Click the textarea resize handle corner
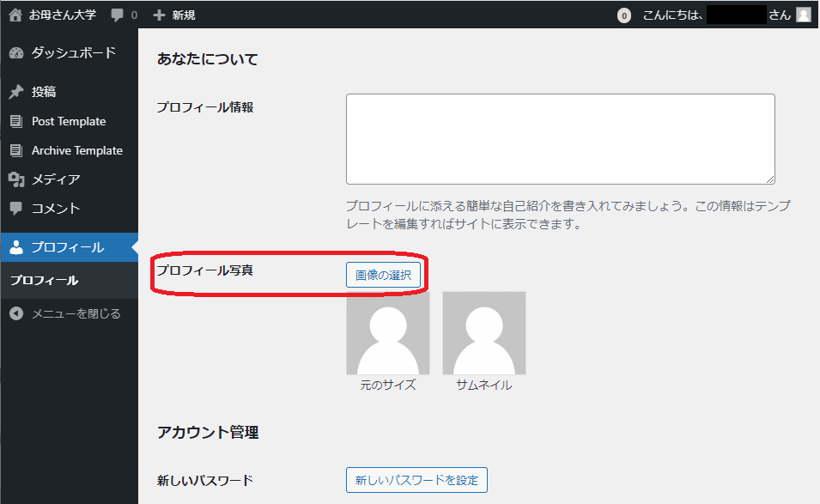 point(770,179)
